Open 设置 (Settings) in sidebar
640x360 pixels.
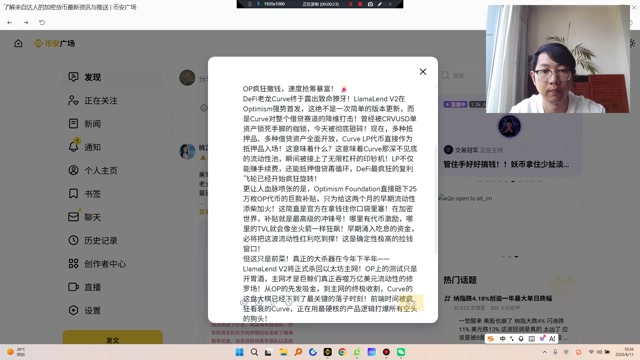point(114,310)
